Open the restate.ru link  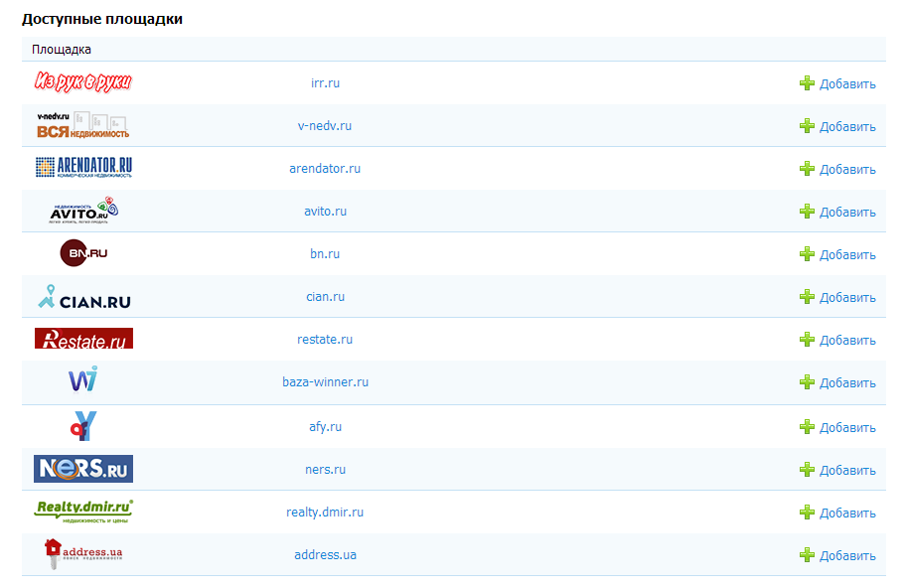[325, 340]
